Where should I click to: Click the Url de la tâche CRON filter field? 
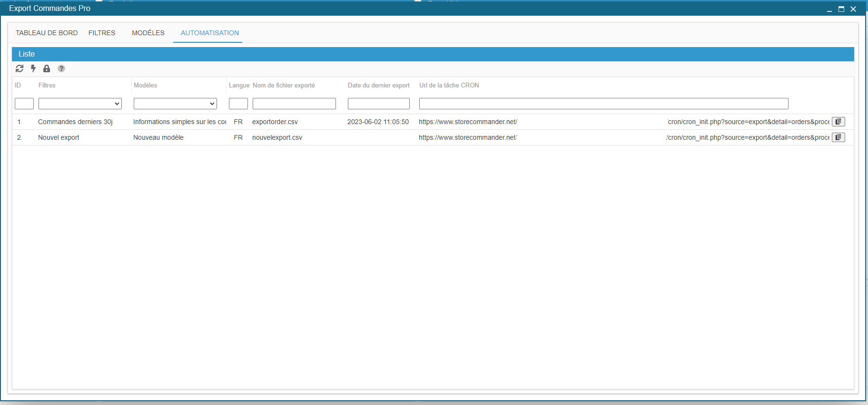pyautogui.click(x=603, y=104)
